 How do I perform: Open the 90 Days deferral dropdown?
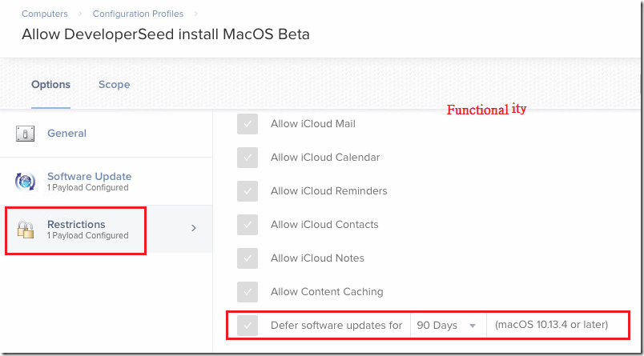coord(448,326)
